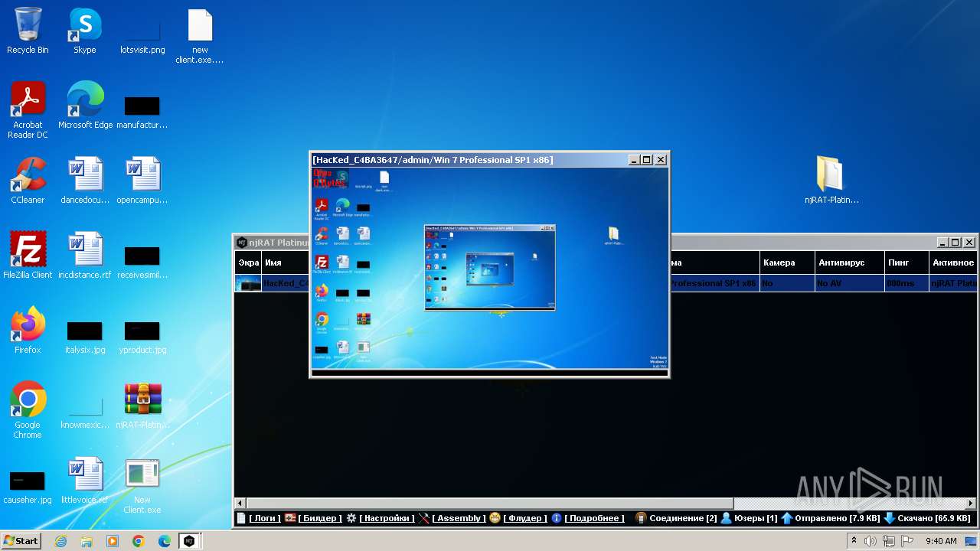The image size is (980, 551).
Task: Select the njRAT-Platin folder on desktop
Action: pyautogui.click(x=831, y=181)
